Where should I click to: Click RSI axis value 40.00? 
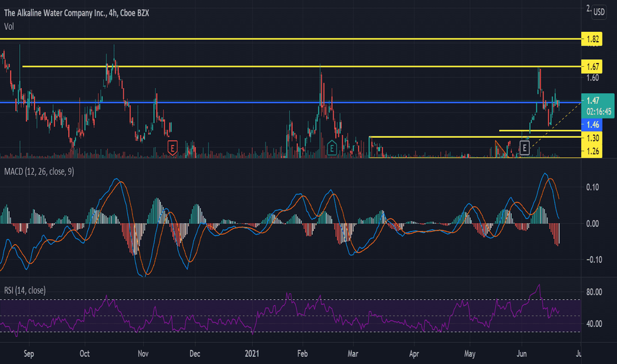coord(594,324)
